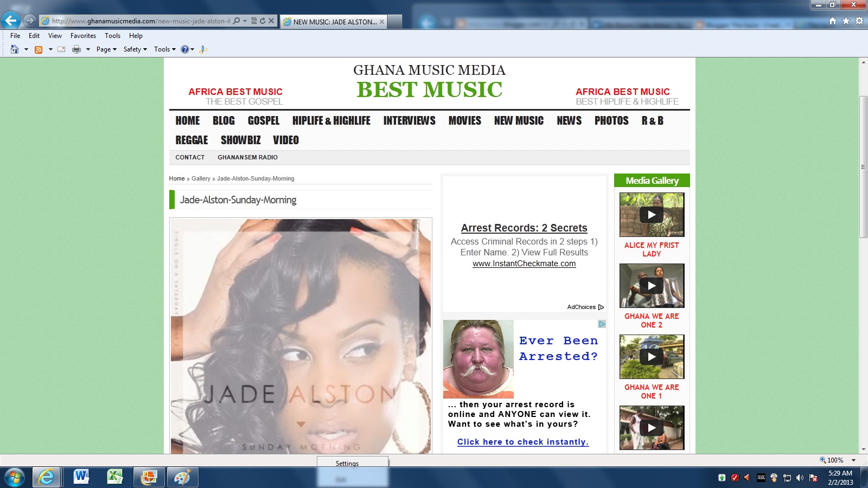Image resolution: width=868 pixels, height=488 pixels.
Task: Open Microsoft Excel from the taskbar
Action: pyautogui.click(x=115, y=478)
